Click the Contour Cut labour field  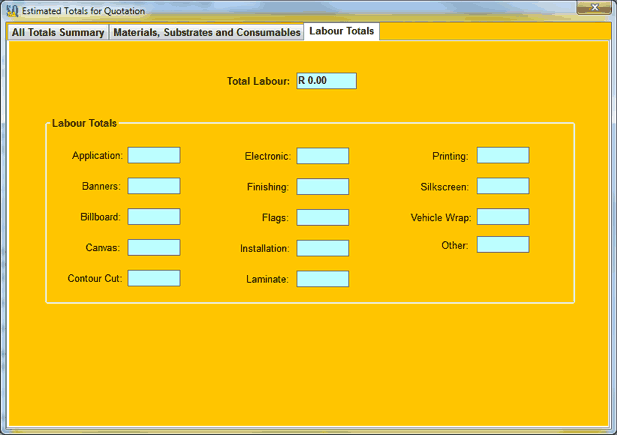(x=154, y=278)
